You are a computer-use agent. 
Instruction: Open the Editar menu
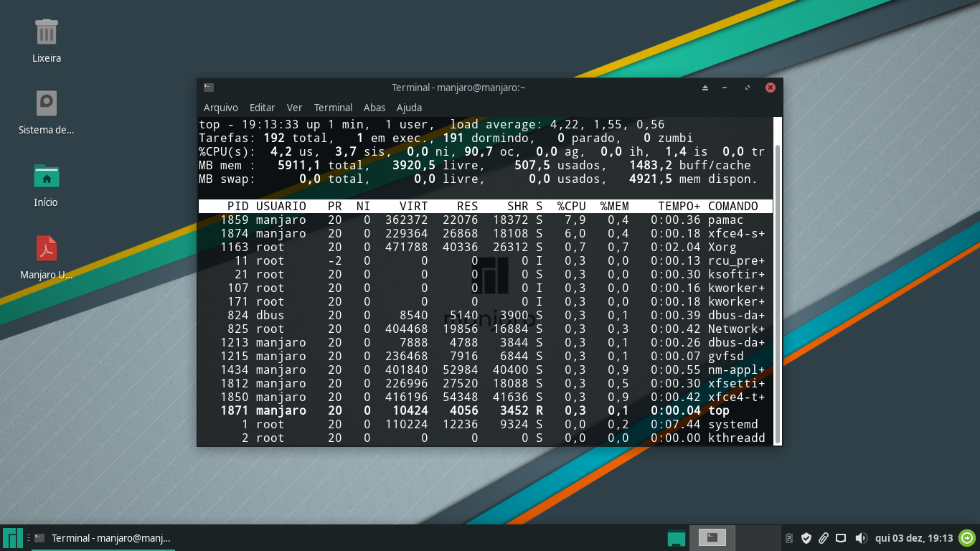(x=263, y=108)
